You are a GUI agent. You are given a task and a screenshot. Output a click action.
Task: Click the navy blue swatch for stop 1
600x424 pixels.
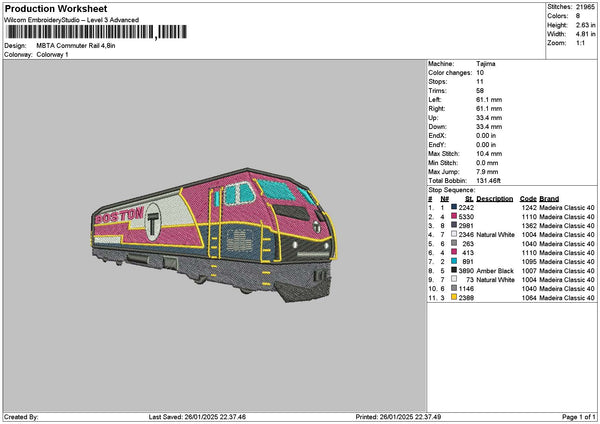click(x=455, y=207)
